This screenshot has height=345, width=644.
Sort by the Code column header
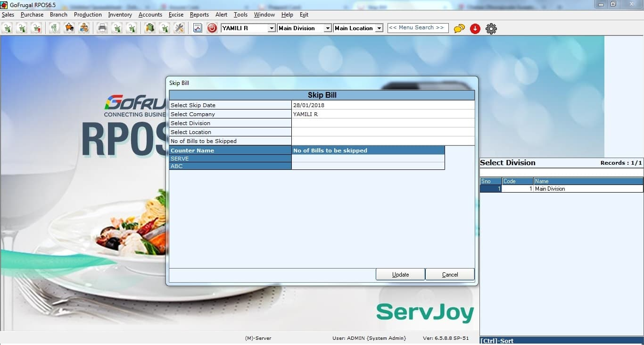coord(518,181)
